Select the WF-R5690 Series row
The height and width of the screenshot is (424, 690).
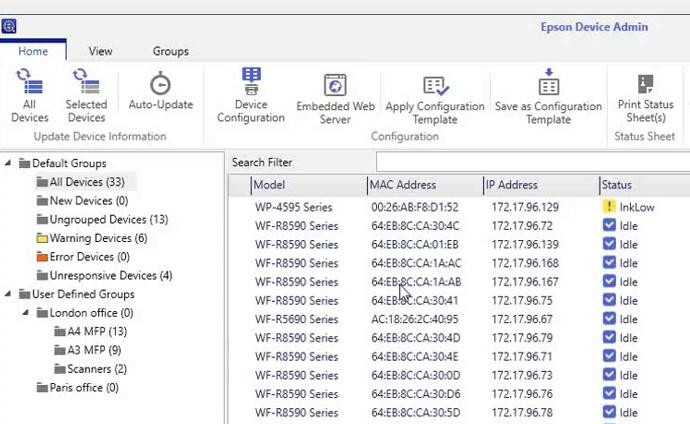[x=459, y=319]
